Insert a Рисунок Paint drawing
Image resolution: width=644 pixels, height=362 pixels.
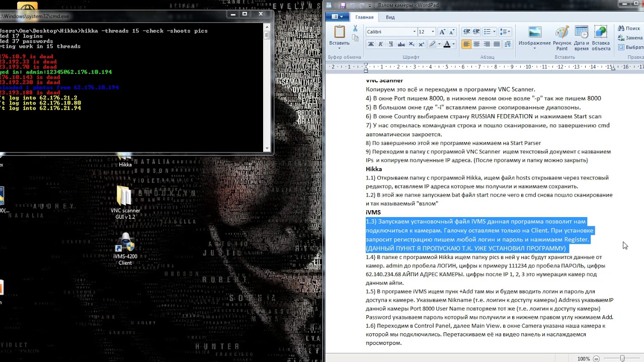562,38
